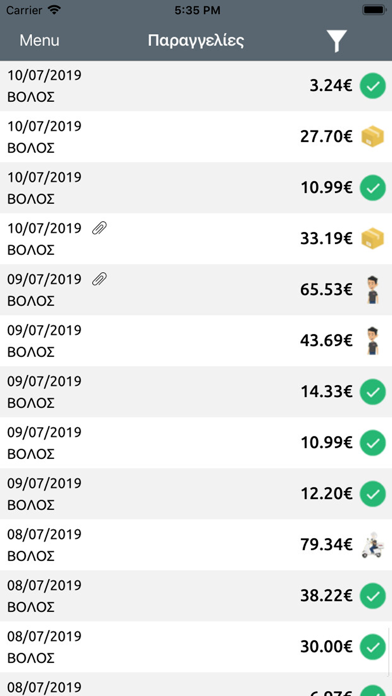The width and height of the screenshot is (392, 696).
Task: Tap green checkmark on 14.33€ order
Action: (x=372, y=392)
